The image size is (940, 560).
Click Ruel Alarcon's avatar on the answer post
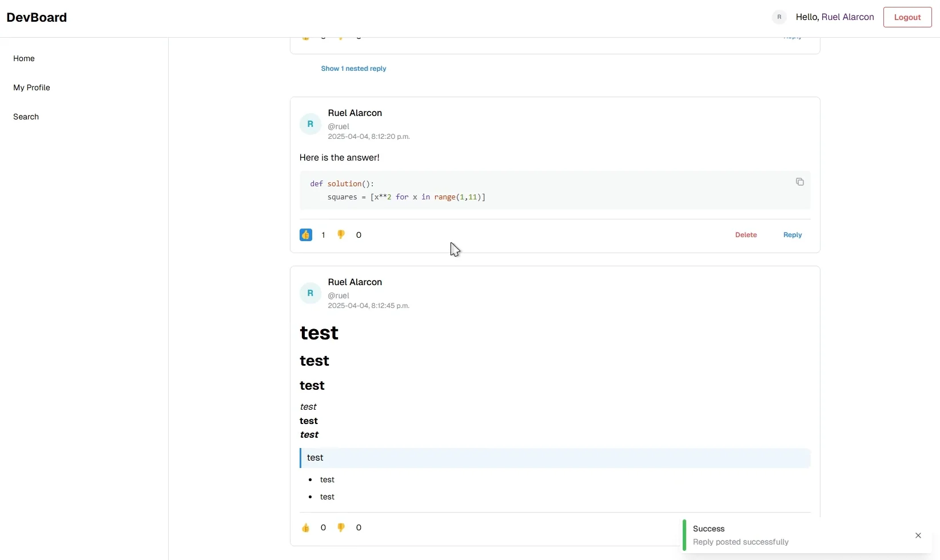310,123
